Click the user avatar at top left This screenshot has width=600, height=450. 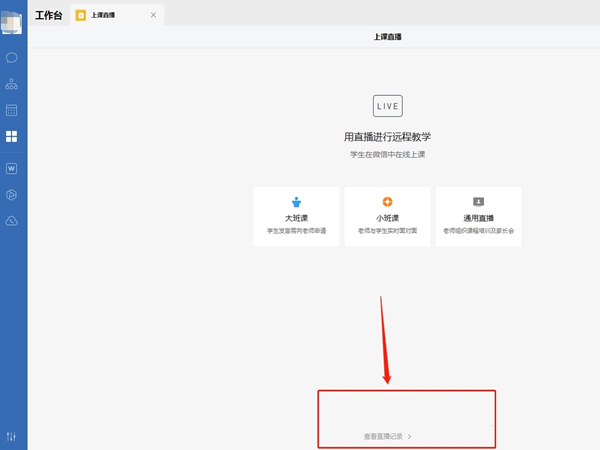(x=12, y=22)
